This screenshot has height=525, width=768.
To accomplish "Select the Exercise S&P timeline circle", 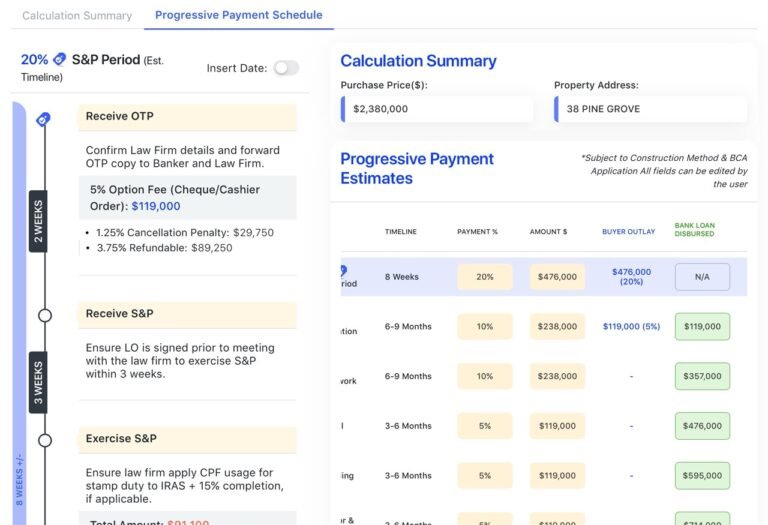I will coord(45,440).
